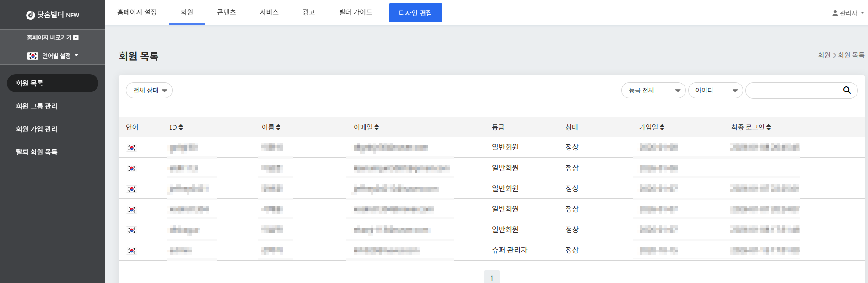Select 회원 그룹 관리 in sidebar
868x283 pixels.
click(x=37, y=106)
